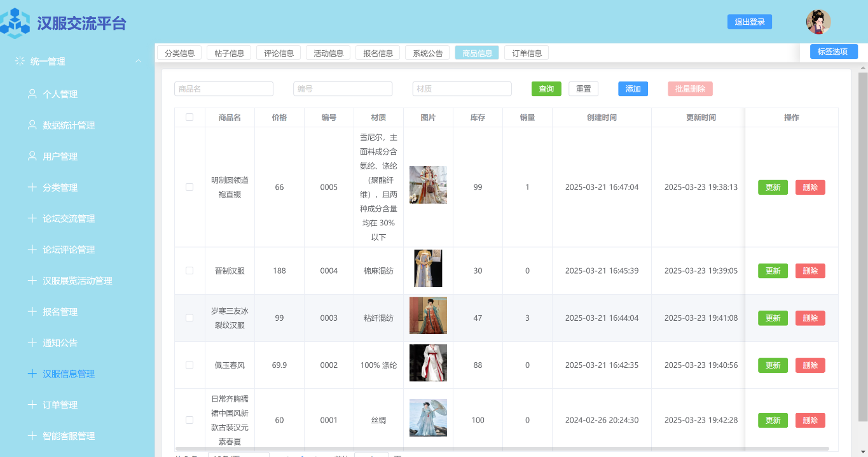Screen dimensions: 868x457
Task: Click plus icon next to 分类管理
Action: click(32, 187)
